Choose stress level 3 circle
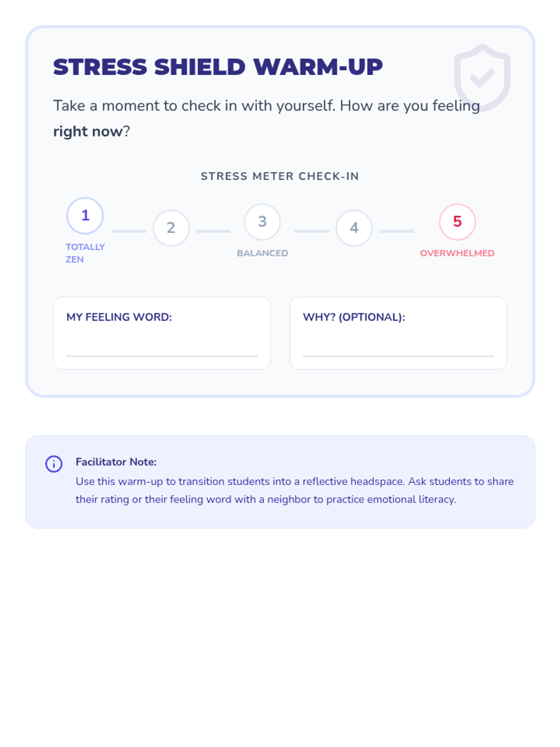This screenshot has width=560, height=747. tap(262, 222)
